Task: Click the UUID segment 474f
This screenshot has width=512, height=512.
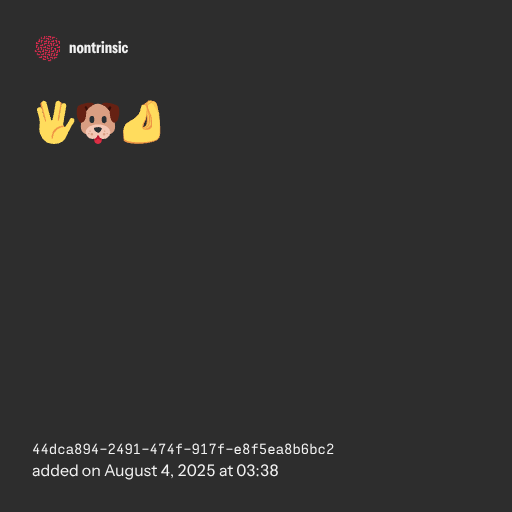Action: pyautogui.click(x=166, y=449)
